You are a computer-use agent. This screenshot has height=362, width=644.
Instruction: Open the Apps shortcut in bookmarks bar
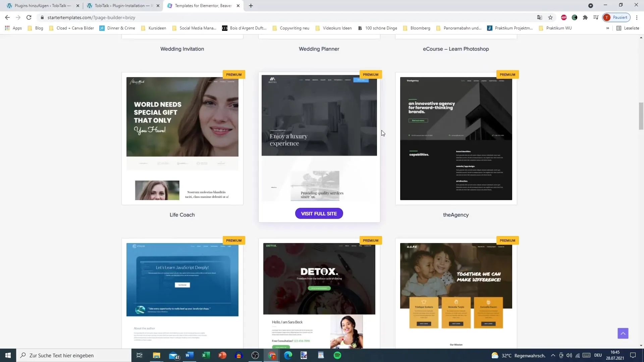(13, 28)
